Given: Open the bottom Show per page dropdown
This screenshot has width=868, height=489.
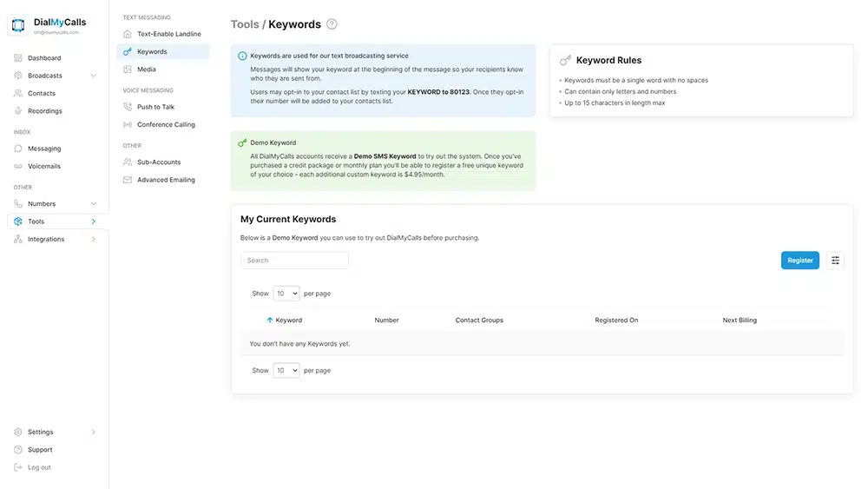Looking at the screenshot, I should (x=286, y=370).
